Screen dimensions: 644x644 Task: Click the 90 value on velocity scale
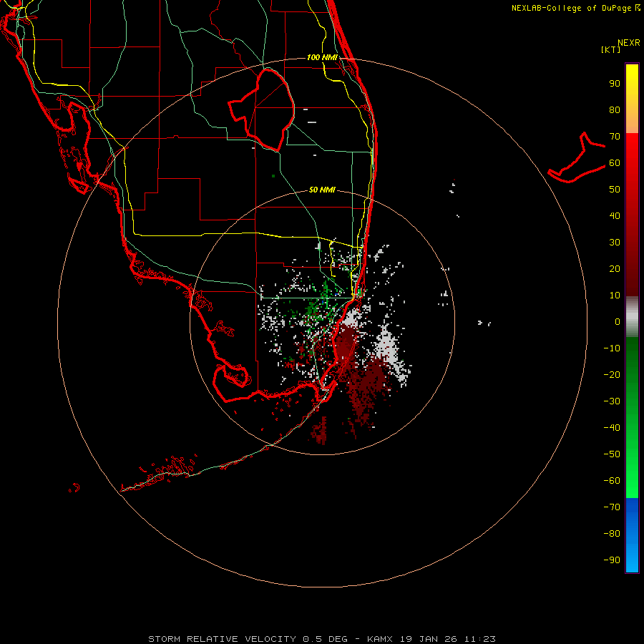[x=615, y=84]
